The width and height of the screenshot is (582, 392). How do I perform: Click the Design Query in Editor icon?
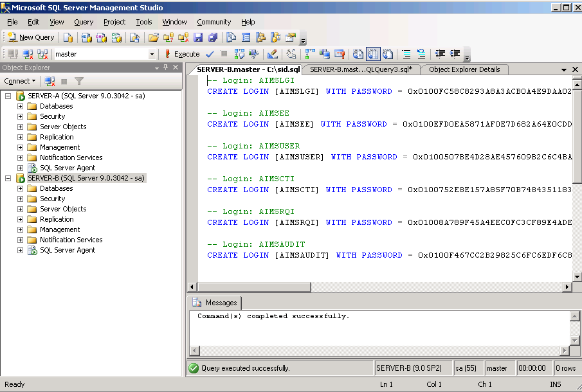click(272, 55)
